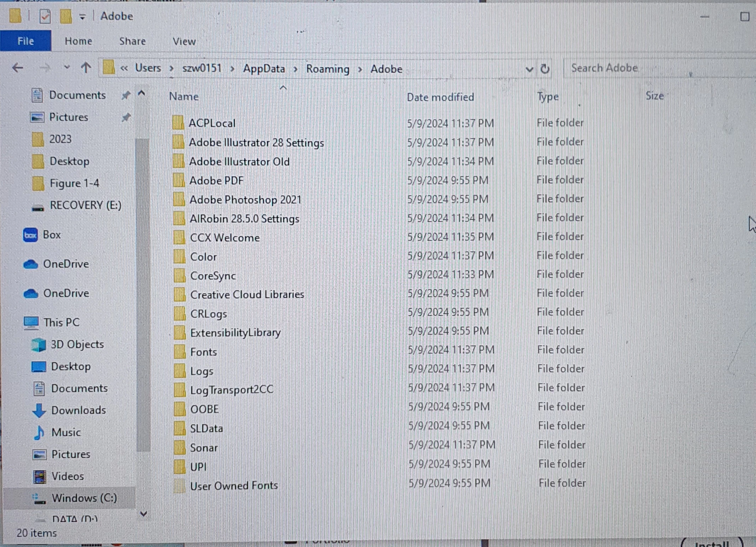Open the Music folder under This PC
This screenshot has height=547, width=756.
tap(66, 432)
